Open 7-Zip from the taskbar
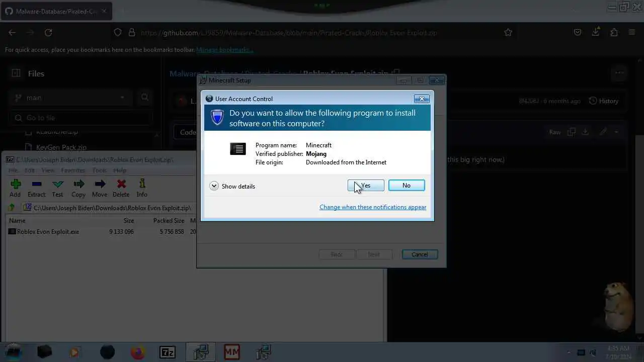Screen dimensions: 644x362 coord(168,352)
